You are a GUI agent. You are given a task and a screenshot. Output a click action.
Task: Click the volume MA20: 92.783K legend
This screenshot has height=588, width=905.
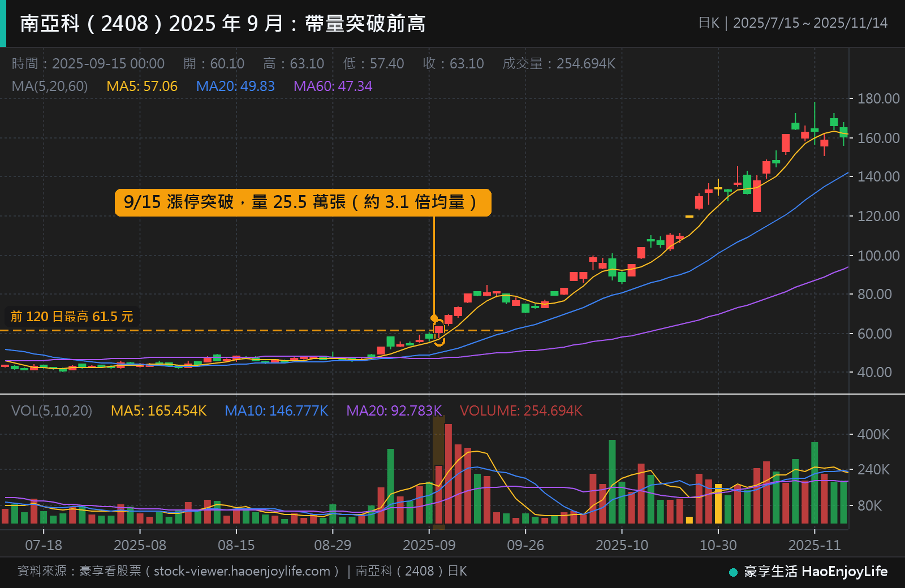394,410
